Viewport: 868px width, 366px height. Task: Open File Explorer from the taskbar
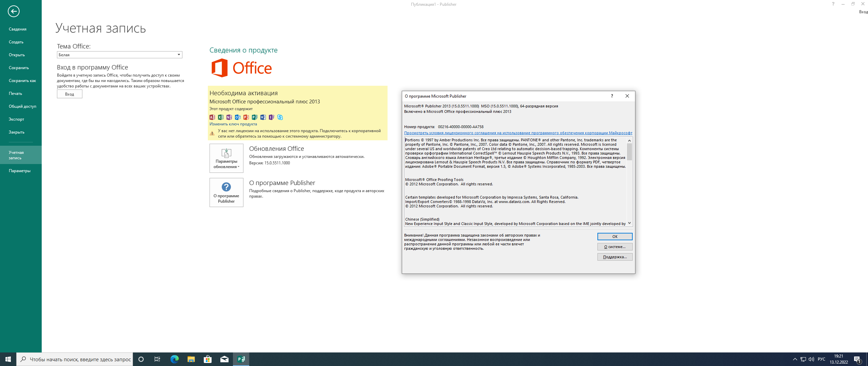[x=191, y=359]
